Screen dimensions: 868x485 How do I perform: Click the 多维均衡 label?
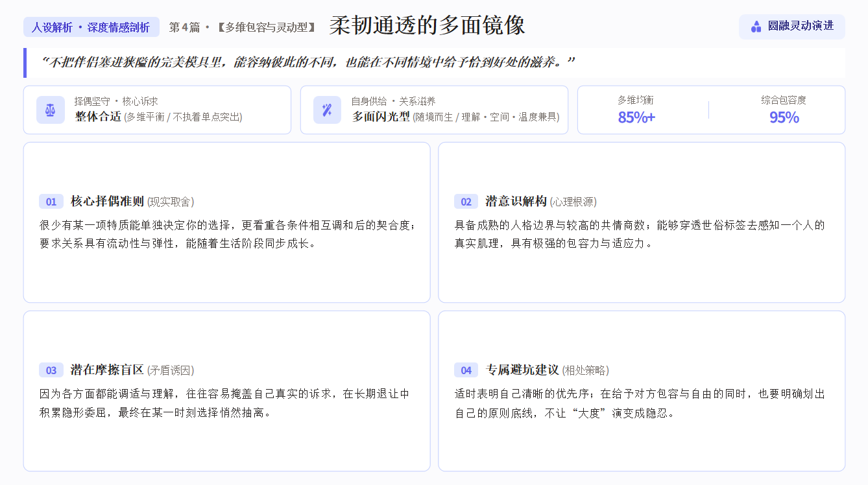pos(636,100)
